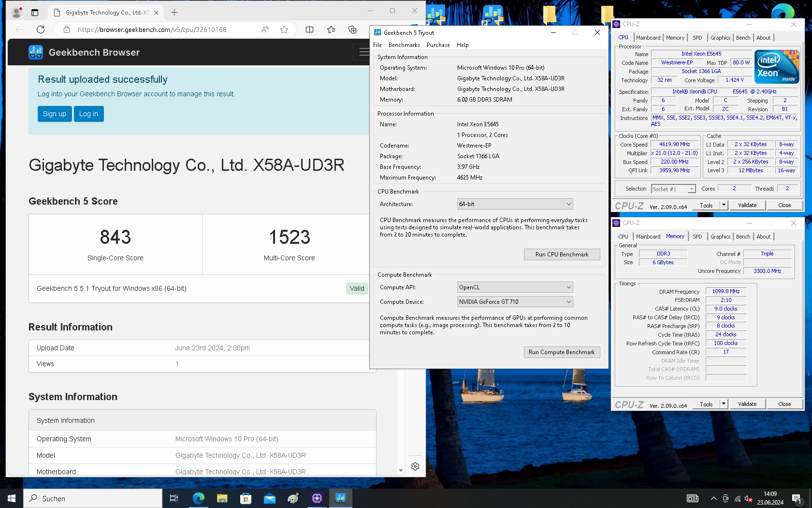
Task: Open page settings gear icon in Edge
Action: click(x=415, y=466)
